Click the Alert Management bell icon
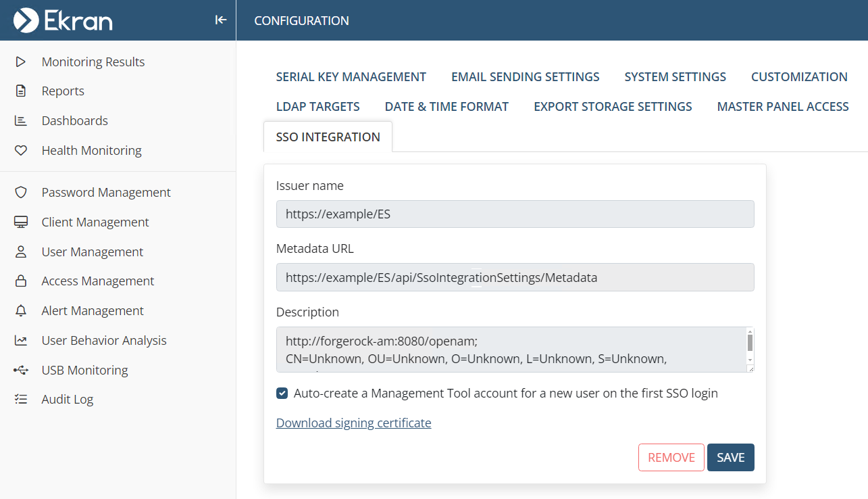Screen dimensions: 868x499 21,311
